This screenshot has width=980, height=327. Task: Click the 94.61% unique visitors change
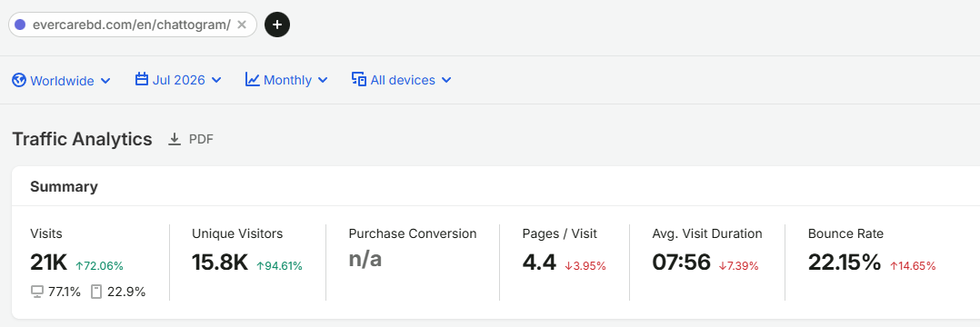[x=279, y=266]
